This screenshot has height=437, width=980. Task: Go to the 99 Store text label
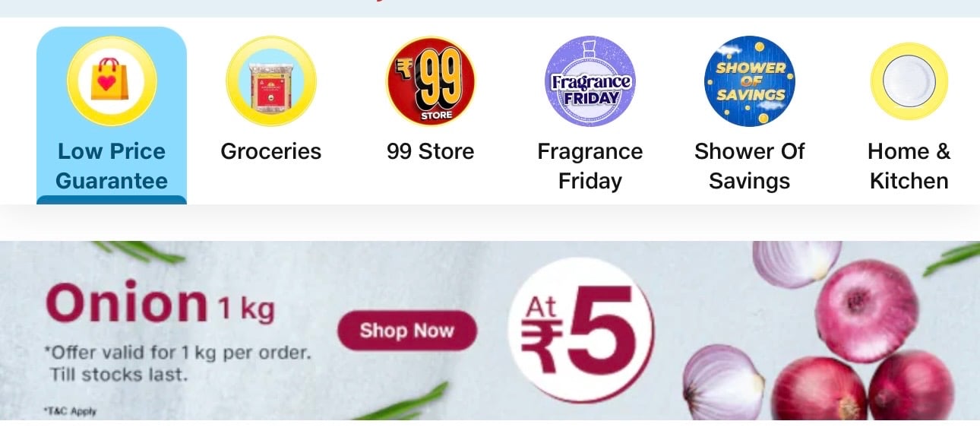[x=431, y=151]
